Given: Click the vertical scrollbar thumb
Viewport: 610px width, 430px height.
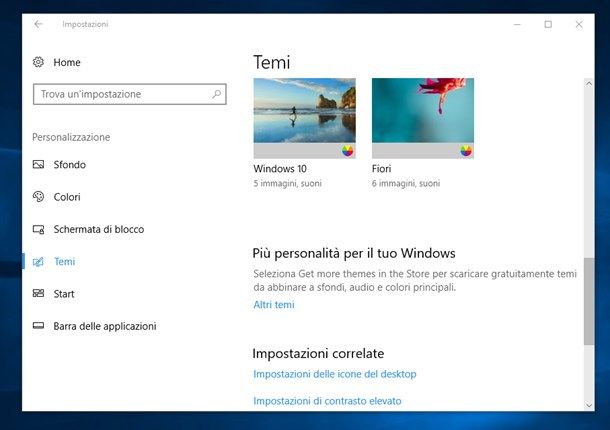Looking at the screenshot, I should point(589,301).
